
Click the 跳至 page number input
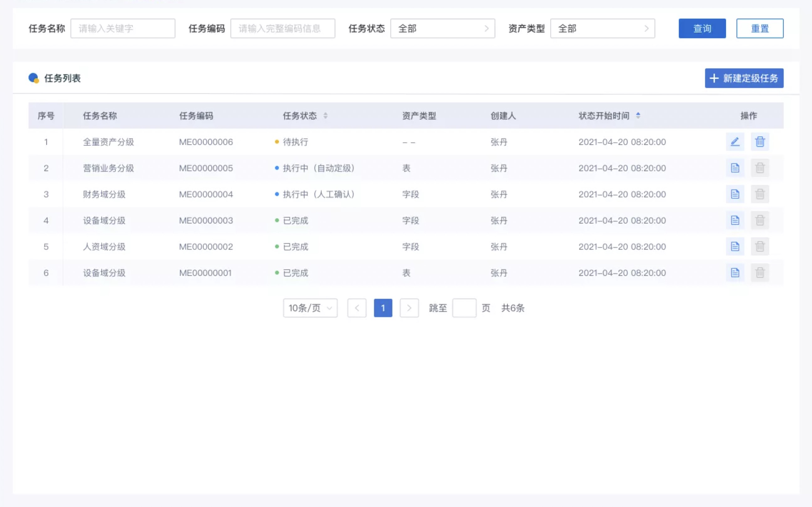(464, 308)
